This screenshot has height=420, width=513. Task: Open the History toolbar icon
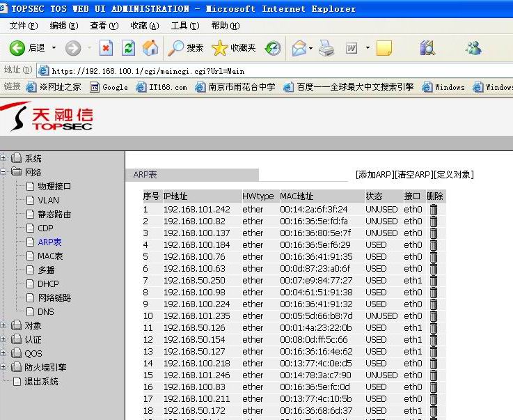click(274, 47)
